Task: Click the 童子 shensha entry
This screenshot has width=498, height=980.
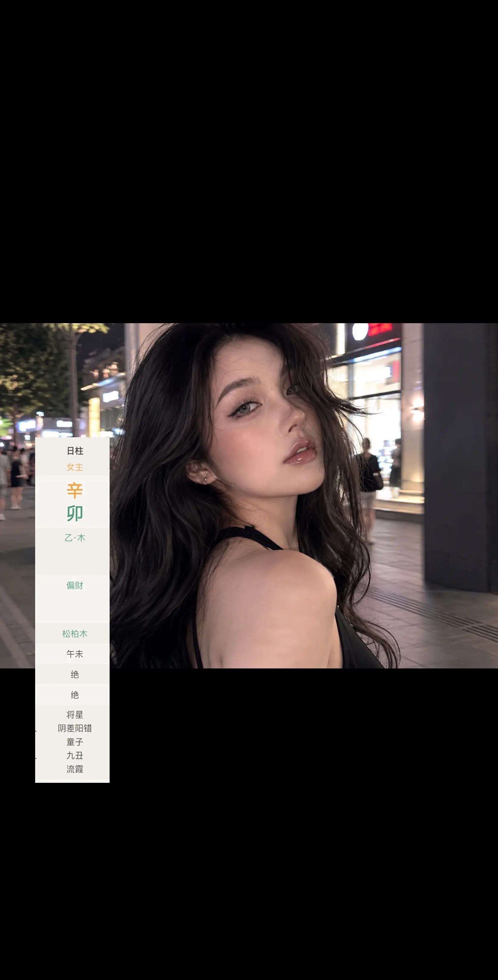Action: (74, 742)
